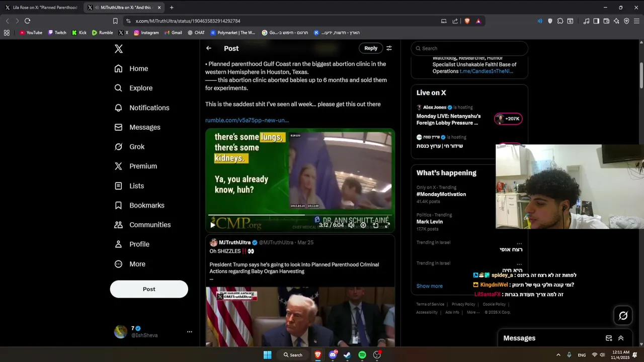The width and height of the screenshot is (644, 362).
Task: Open Bookmarks in sidebar
Action: tap(139, 205)
